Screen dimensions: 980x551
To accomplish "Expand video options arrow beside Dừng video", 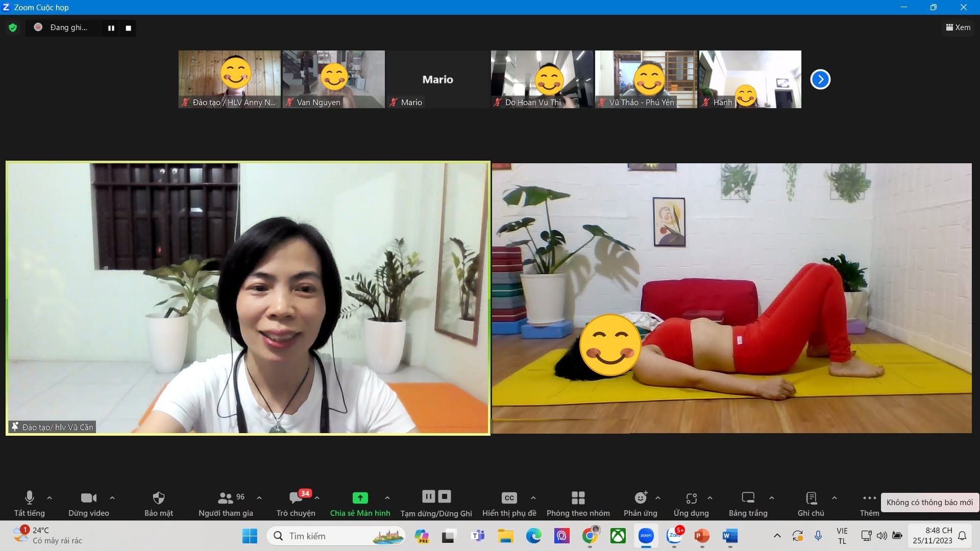I will pos(112,497).
